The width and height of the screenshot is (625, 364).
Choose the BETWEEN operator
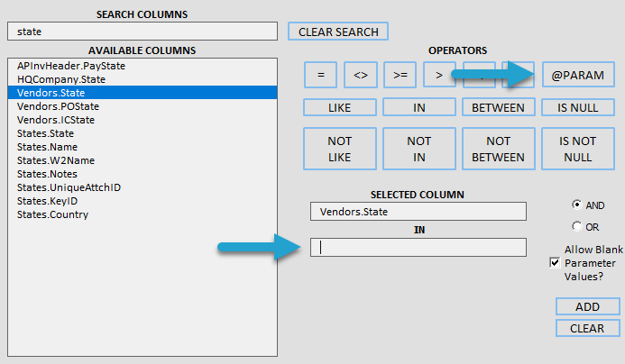coord(498,107)
